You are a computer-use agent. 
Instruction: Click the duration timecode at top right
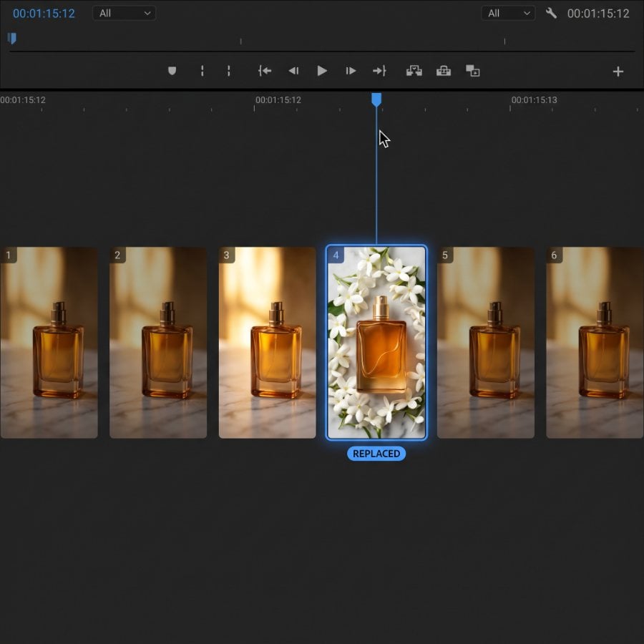pos(598,14)
